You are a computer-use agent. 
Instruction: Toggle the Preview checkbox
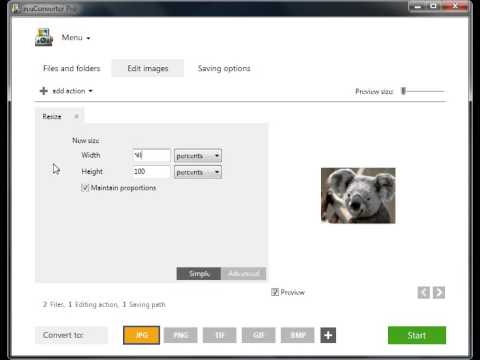click(x=275, y=292)
